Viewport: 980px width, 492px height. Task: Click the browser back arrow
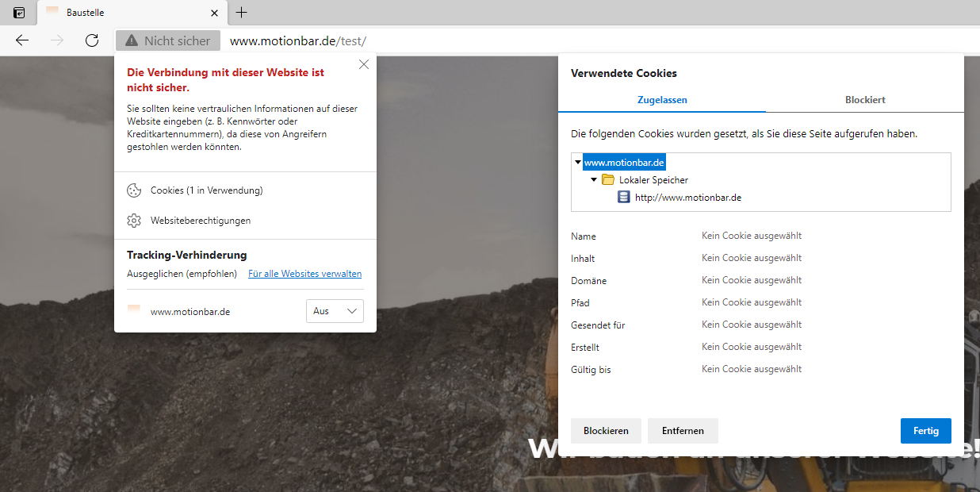[x=22, y=40]
